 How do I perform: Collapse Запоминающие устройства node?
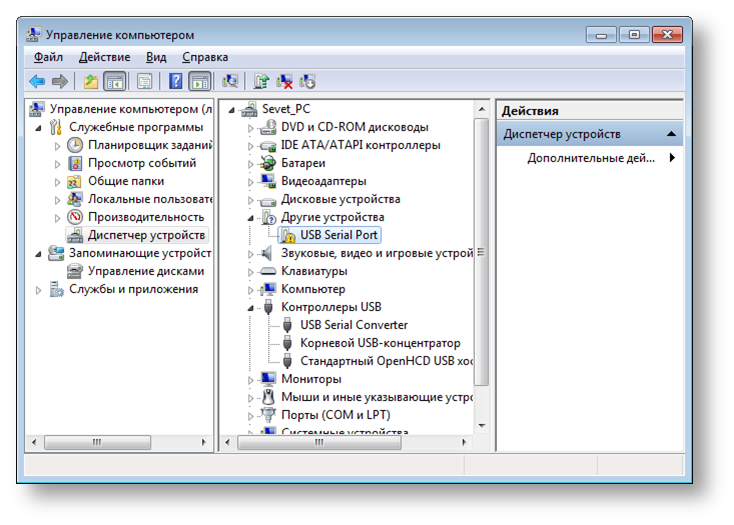click(39, 254)
